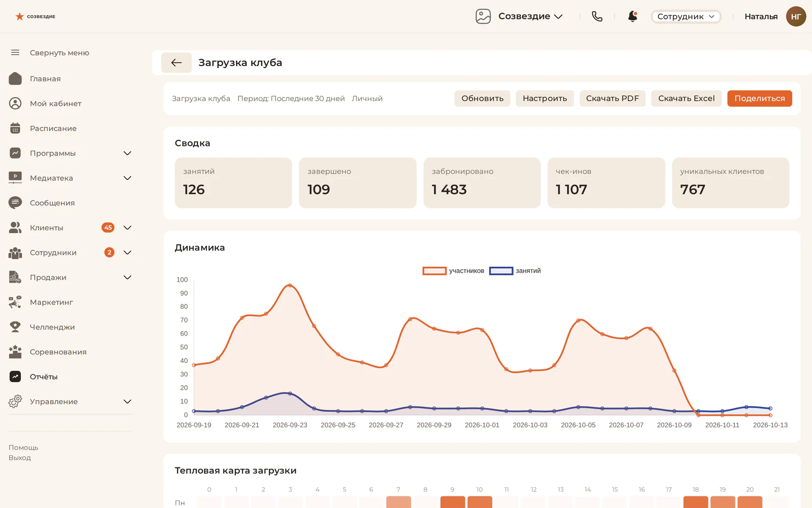This screenshot has width=812, height=508.
Task: Open Главная via its home icon
Action: [15, 78]
